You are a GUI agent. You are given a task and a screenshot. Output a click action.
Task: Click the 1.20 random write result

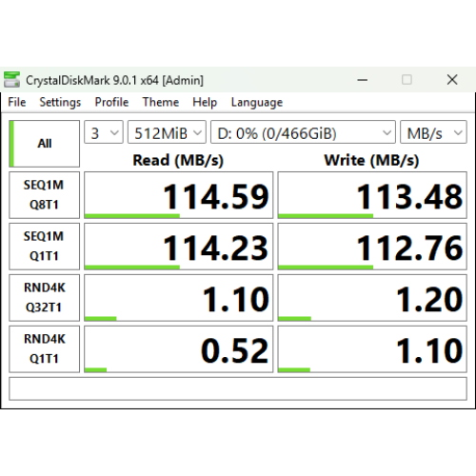pyautogui.click(x=372, y=298)
